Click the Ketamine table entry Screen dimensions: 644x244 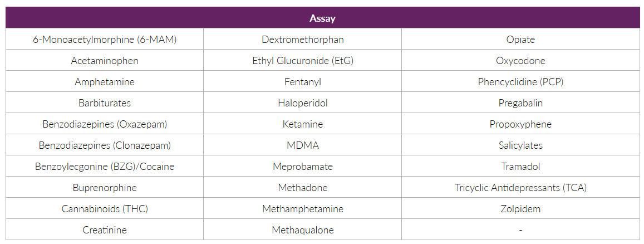pyautogui.click(x=303, y=124)
